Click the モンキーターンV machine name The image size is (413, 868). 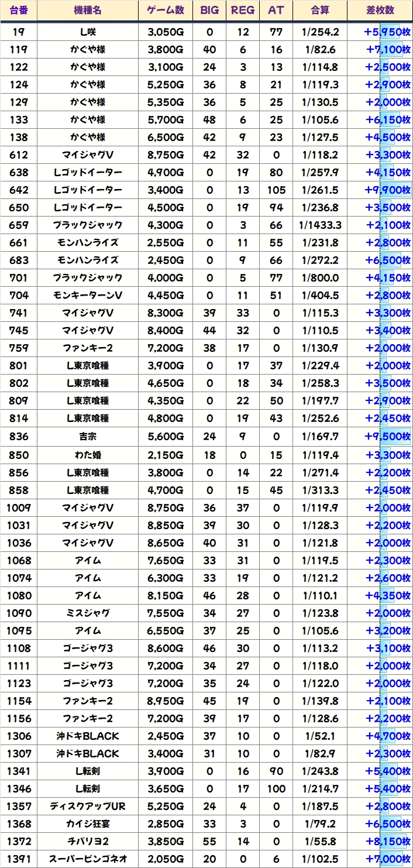[x=88, y=296]
